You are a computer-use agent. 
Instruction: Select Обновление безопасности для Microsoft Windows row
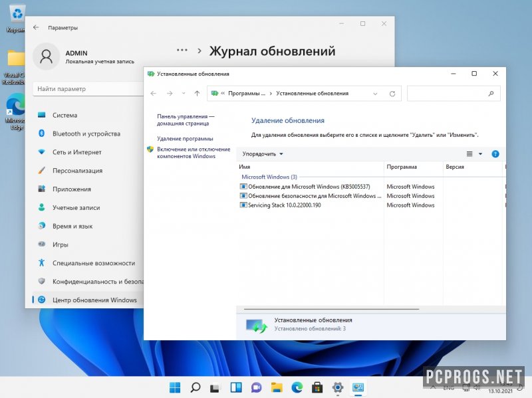[372, 196]
